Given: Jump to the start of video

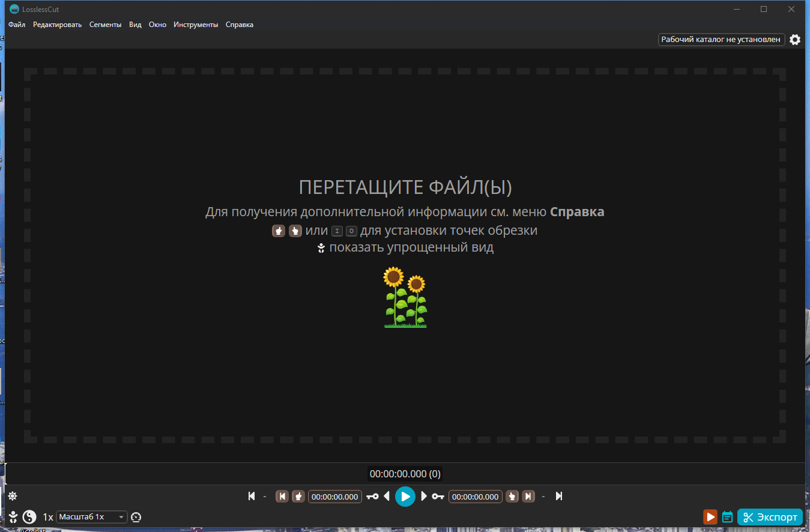Looking at the screenshot, I should 252,497.
